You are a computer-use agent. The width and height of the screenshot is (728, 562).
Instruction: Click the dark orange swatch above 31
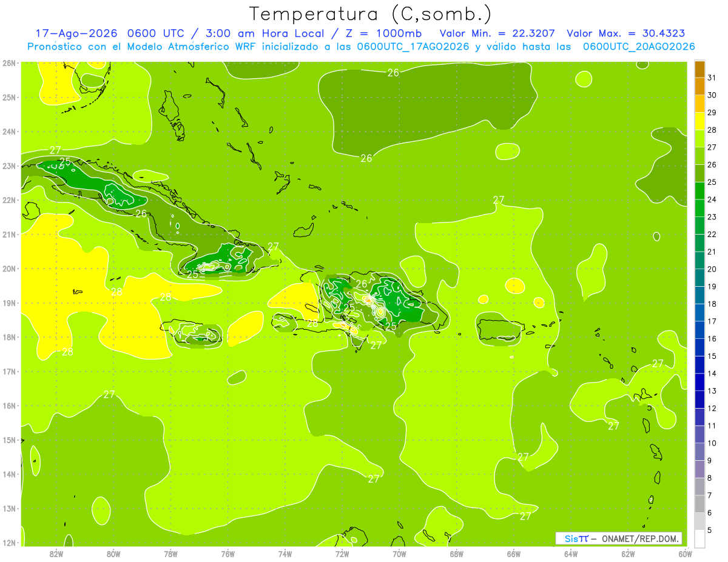(699, 70)
